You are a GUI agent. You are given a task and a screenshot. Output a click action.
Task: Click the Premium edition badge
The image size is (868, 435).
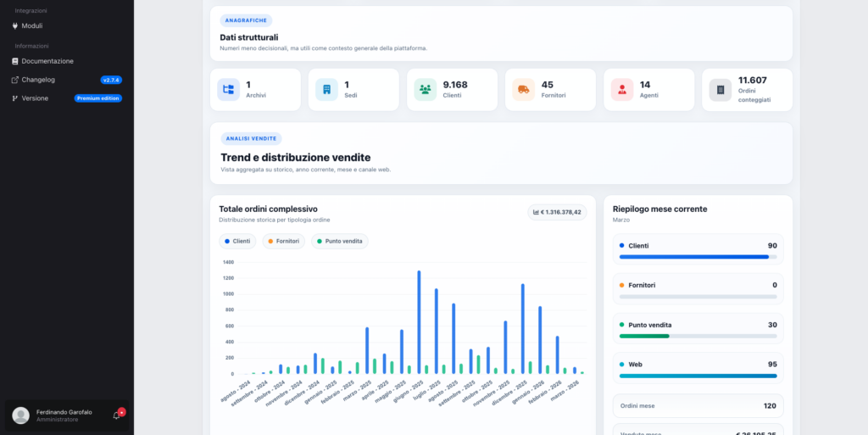[x=99, y=98]
